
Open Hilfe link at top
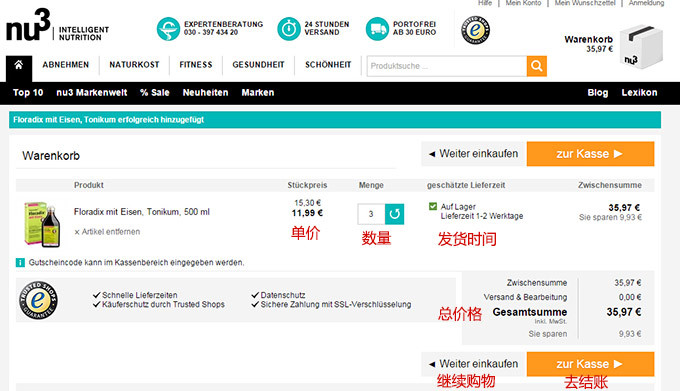[485, 3]
